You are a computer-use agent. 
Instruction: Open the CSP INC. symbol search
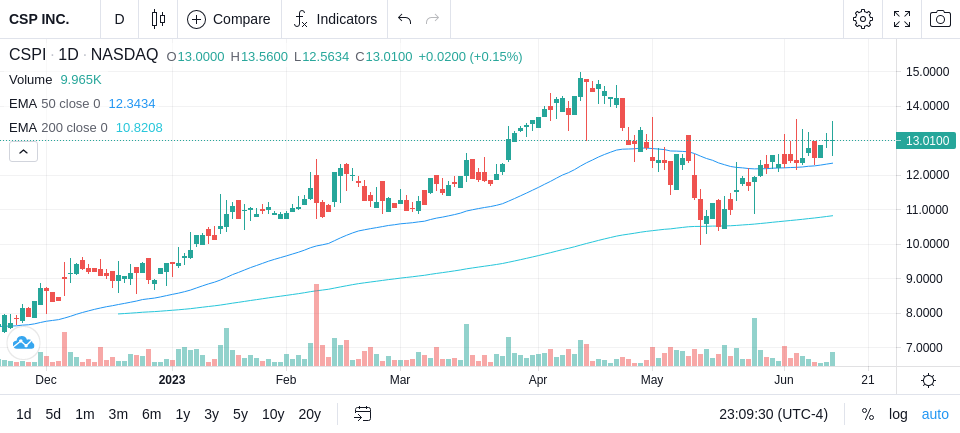(39, 19)
